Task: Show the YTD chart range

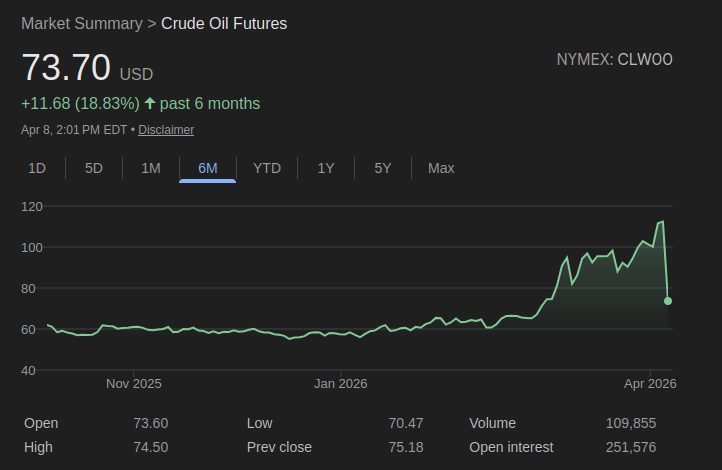Action: (267, 168)
